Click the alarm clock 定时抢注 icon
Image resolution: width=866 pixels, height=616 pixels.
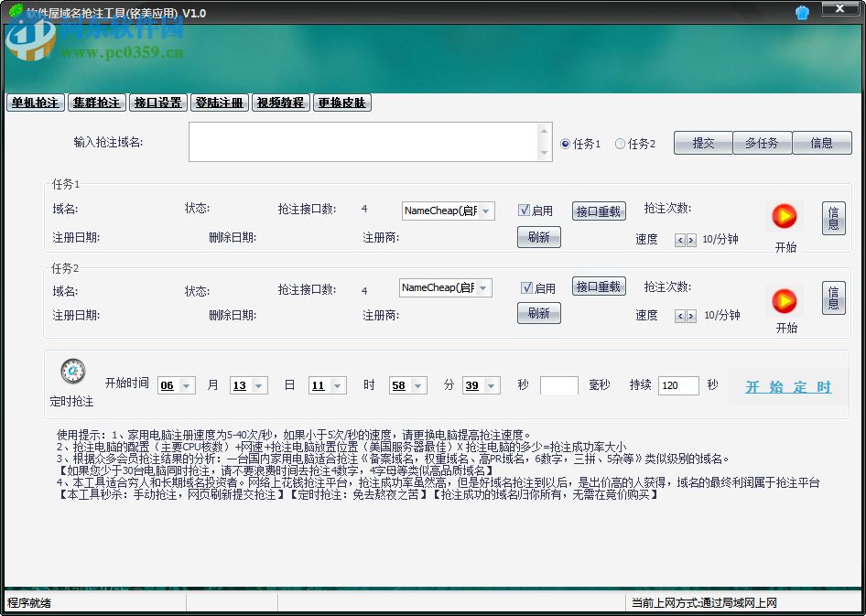pyautogui.click(x=72, y=370)
